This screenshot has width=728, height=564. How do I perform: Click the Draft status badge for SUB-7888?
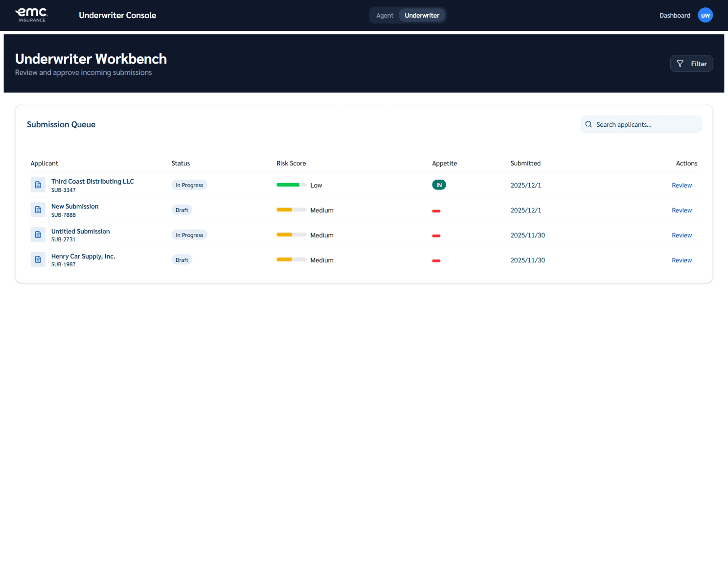tap(182, 210)
